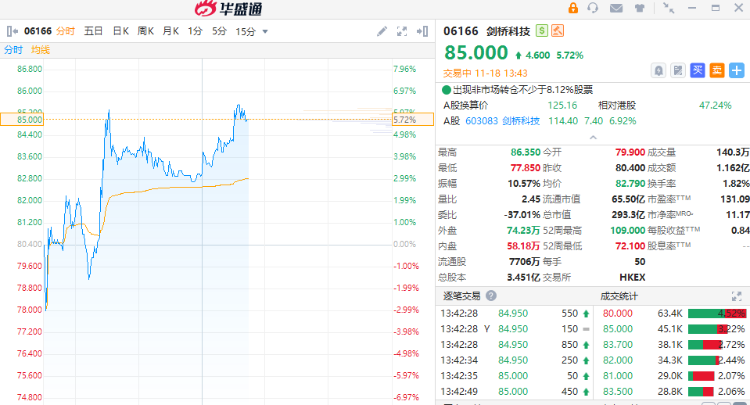Switch to 日K chart tab
750x405 pixels.
click(x=121, y=31)
